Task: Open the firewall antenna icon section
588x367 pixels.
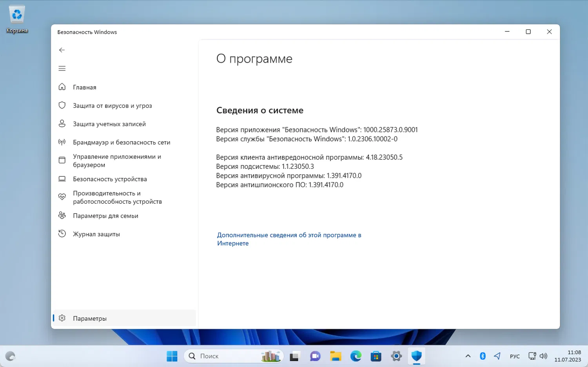Action: [62, 142]
